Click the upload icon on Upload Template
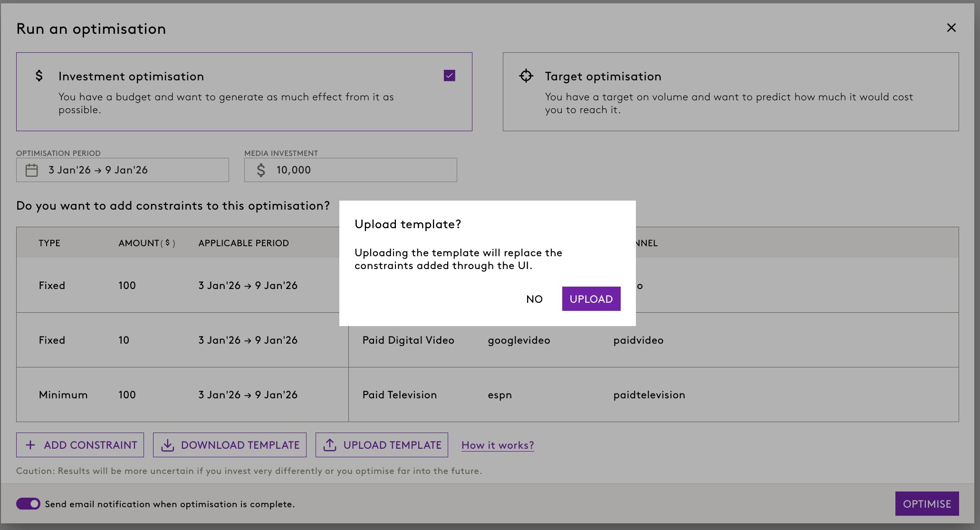 (x=330, y=445)
